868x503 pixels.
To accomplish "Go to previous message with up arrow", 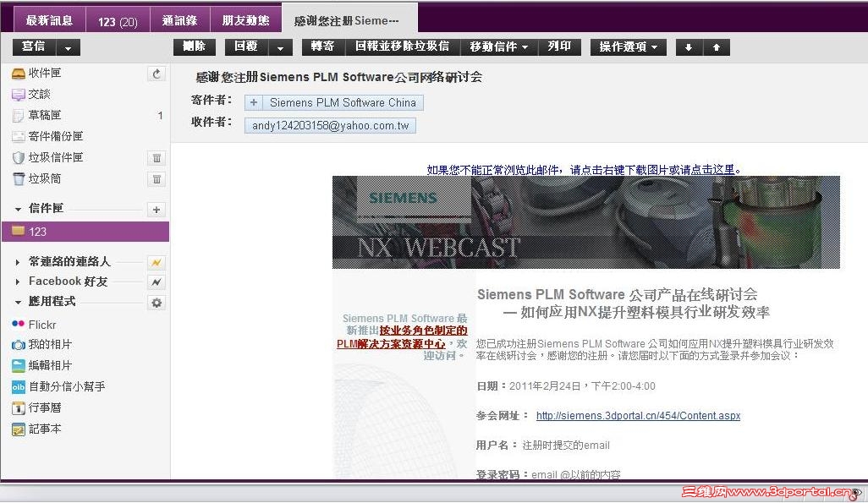I will click(717, 47).
